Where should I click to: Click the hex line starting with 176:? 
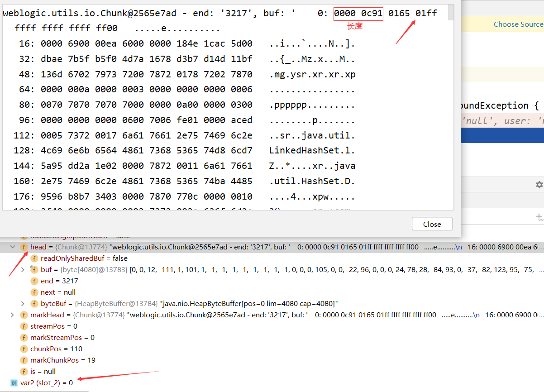coord(187,196)
